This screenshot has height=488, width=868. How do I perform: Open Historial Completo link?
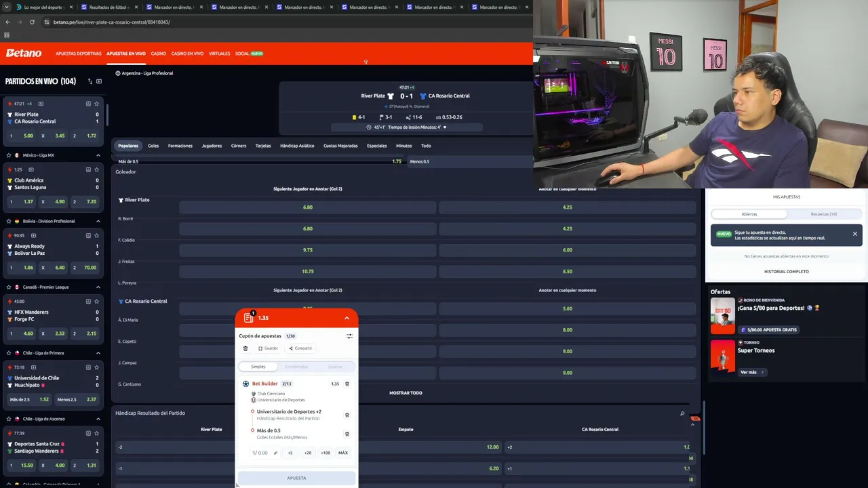787,272
